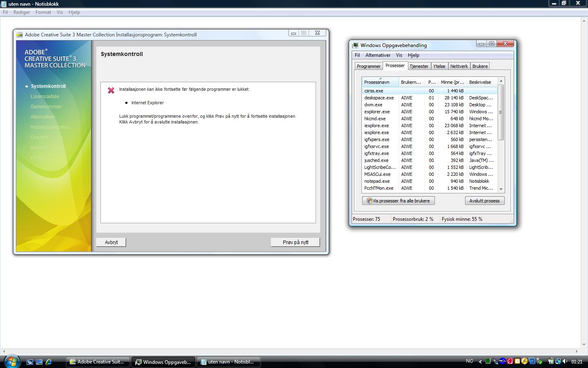Click the red Trend Micro tray icon
Image resolution: width=588 pixels, height=368 pixels.
pyautogui.click(x=510, y=361)
